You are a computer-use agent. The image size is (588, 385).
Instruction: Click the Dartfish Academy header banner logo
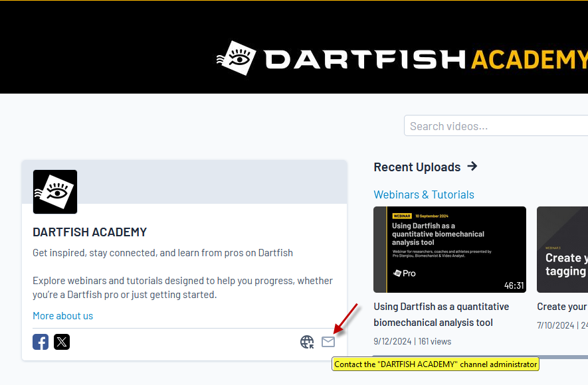402,58
